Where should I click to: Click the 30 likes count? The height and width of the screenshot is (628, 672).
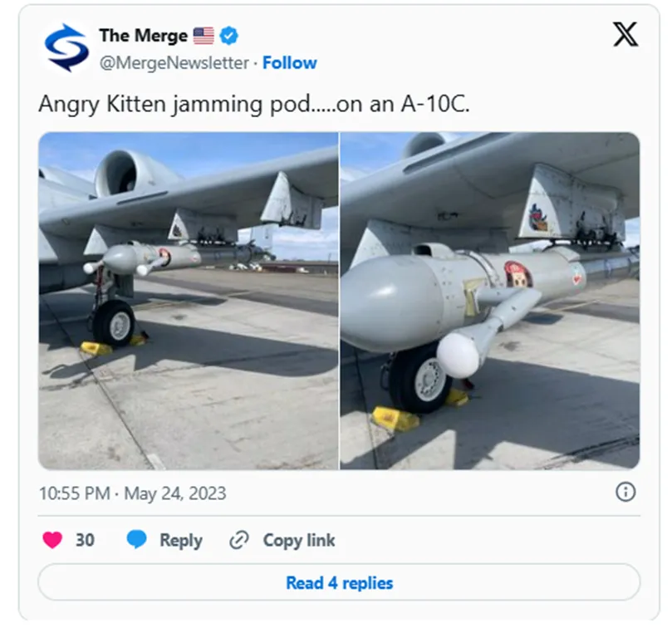[x=85, y=540]
